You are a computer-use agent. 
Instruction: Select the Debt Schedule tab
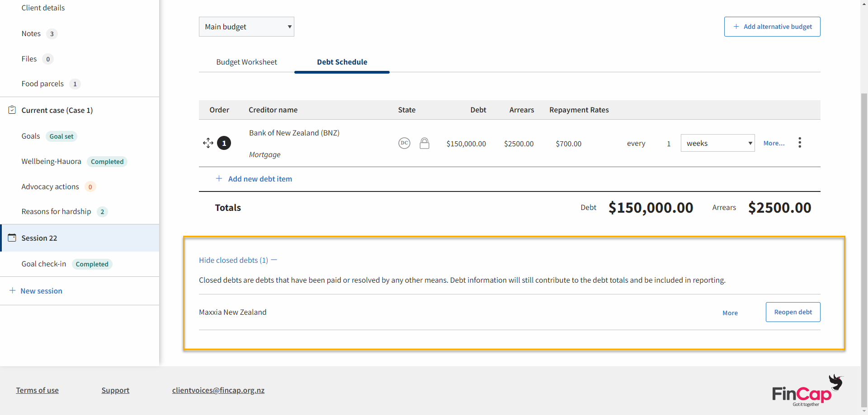342,62
